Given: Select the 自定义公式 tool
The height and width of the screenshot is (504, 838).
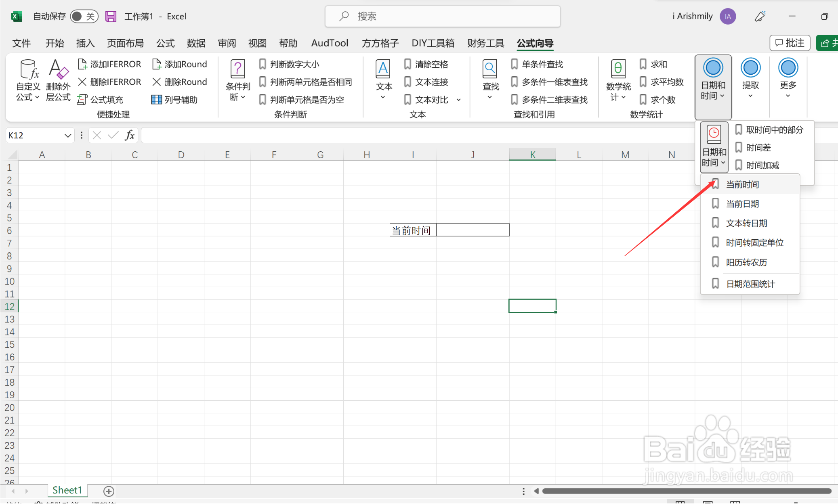Looking at the screenshot, I should [x=27, y=80].
